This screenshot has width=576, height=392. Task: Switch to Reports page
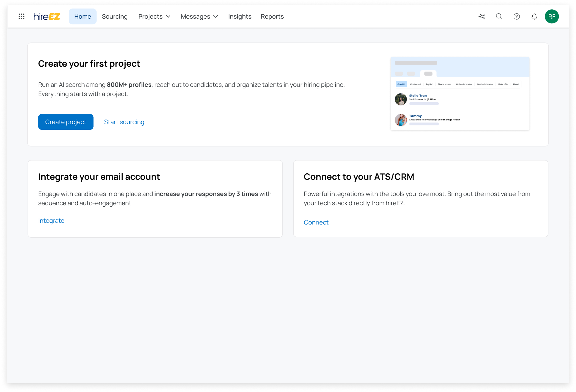[272, 16]
